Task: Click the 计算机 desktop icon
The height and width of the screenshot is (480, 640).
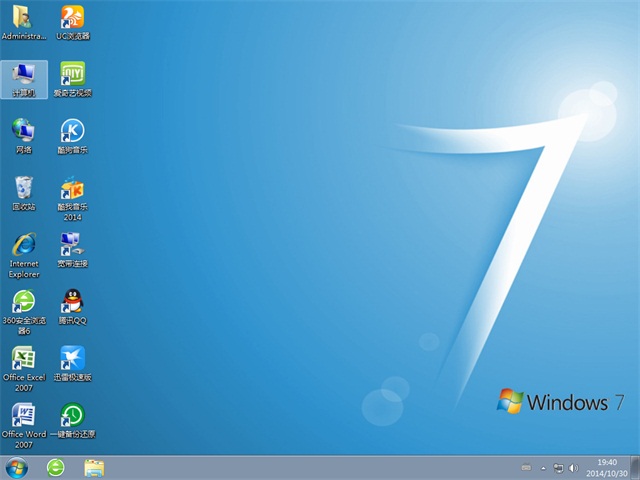Action: pyautogui.click(x=24, y=79)
